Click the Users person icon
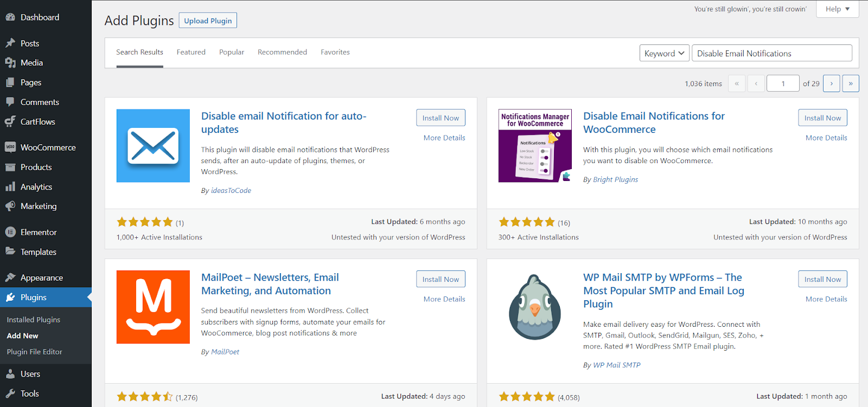Viewport: 868px width, 407px height. tap(10, 374)
